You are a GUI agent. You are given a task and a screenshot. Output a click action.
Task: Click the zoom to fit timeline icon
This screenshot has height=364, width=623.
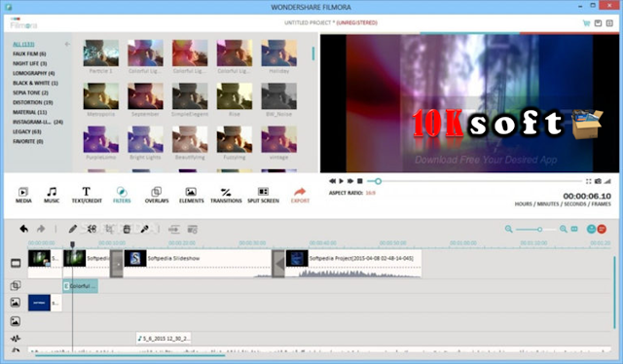point(574,229)
